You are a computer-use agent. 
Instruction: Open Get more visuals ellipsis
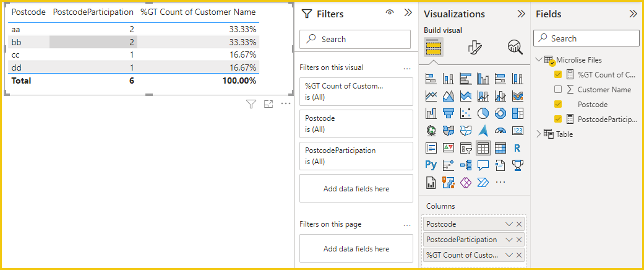click(500, 182)
